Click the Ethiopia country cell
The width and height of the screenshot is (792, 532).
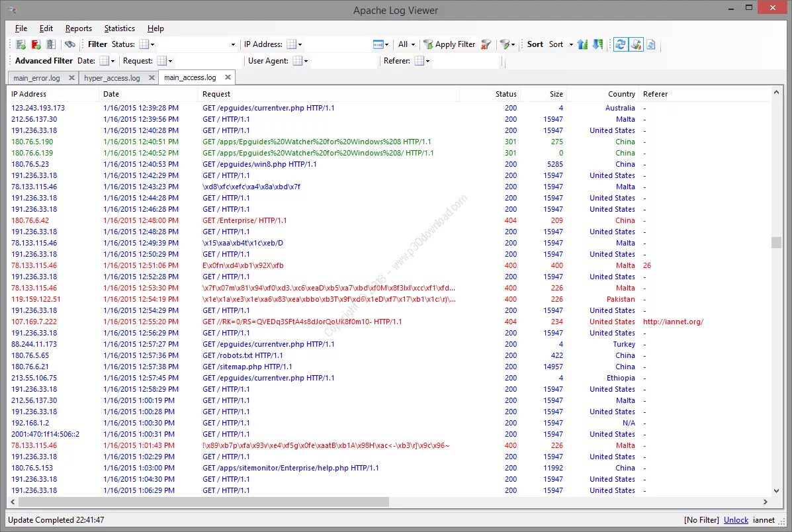coord(621,378)
